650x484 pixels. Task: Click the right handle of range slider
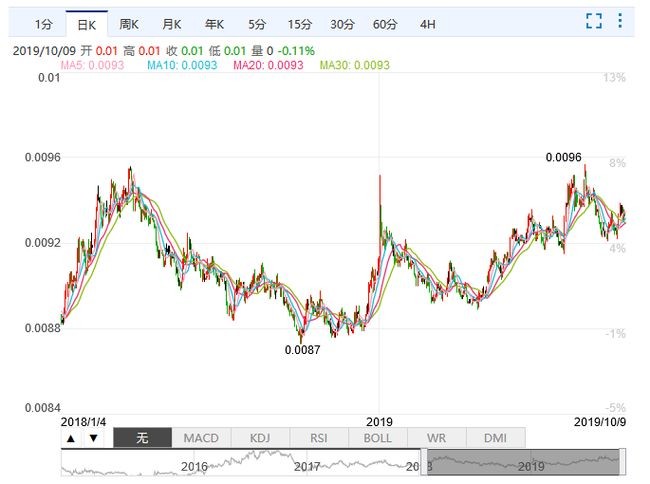[622, 462]
